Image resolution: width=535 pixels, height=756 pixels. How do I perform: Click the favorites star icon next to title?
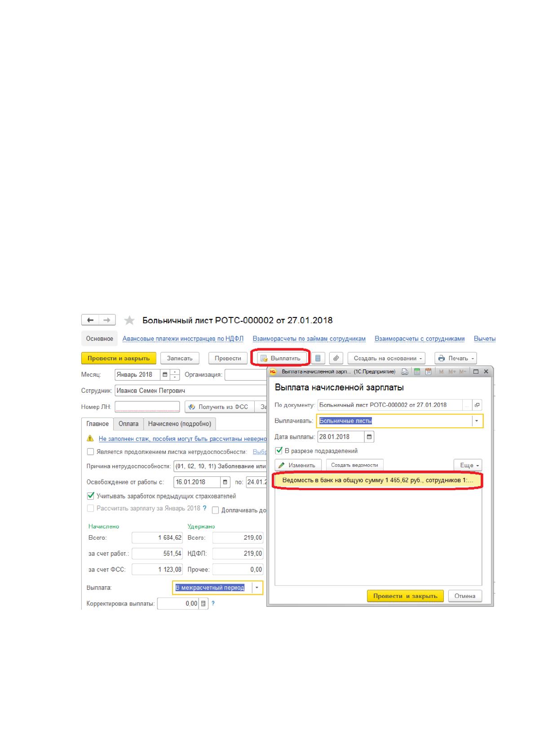click(129, 321)
